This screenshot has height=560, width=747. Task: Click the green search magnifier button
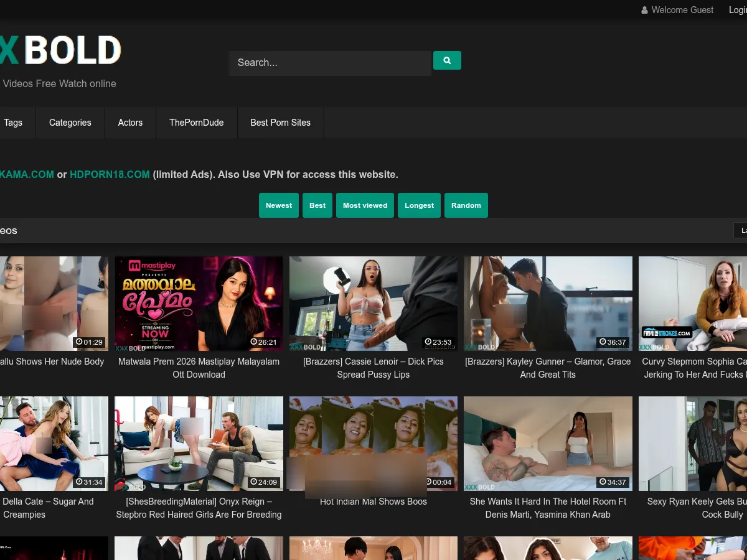(447, 60)
